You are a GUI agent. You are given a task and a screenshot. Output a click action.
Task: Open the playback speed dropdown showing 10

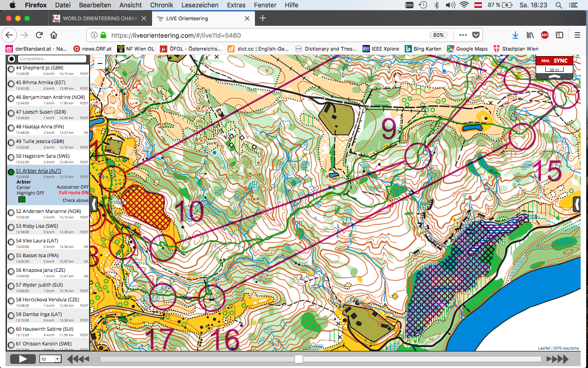click(51, 359)
